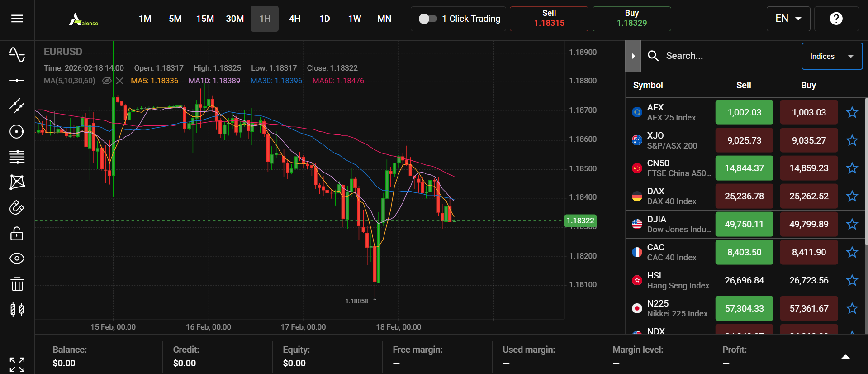This screenshot has height=374, width=868.
Task: Open the hamburger main menu
Action: 17,19
